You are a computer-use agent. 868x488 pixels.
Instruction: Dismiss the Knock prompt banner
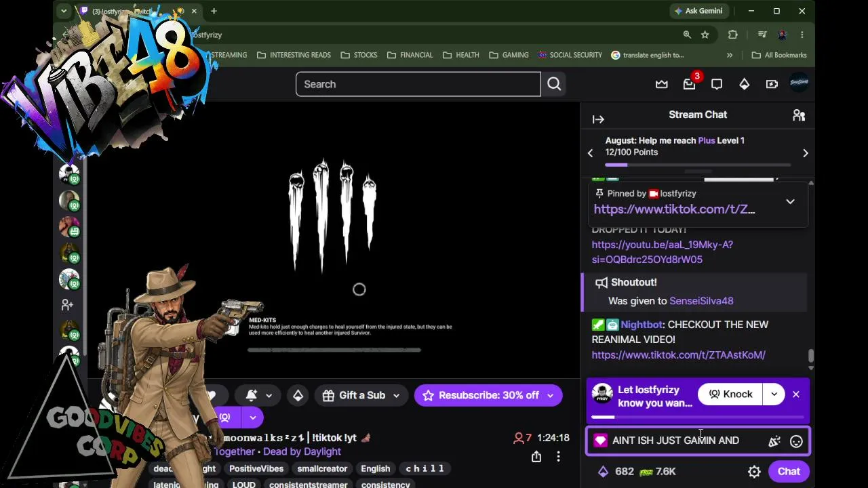[x=796, y=394]
